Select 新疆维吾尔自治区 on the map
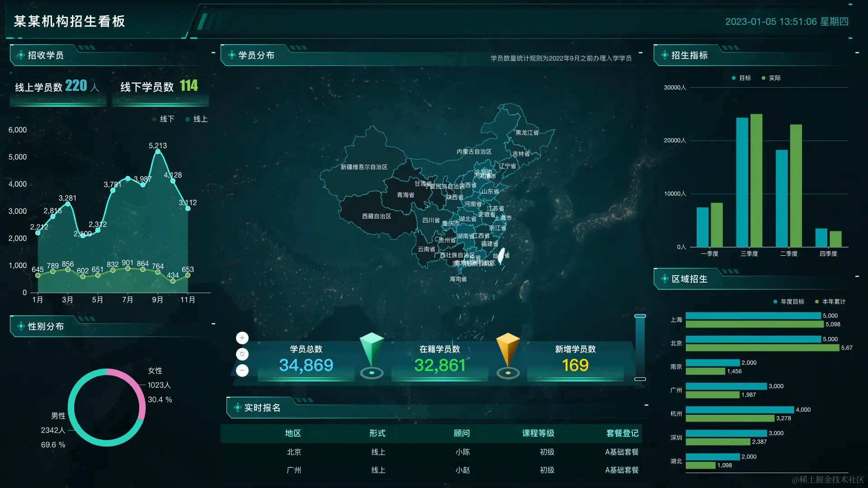This screenshot has width=868, height=488. point(364,167)
